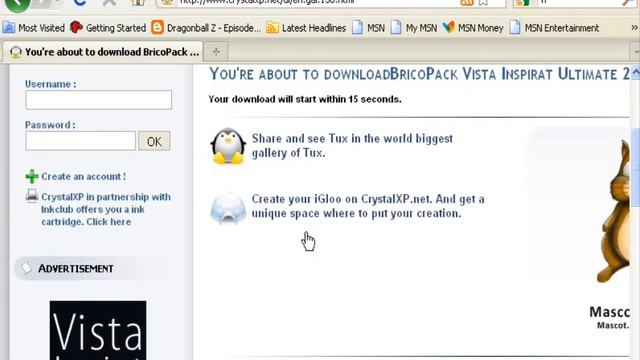This screenshot has width=640, height=360.
Task: Open the MSN bookmark
Action: [x=369, y=28]
